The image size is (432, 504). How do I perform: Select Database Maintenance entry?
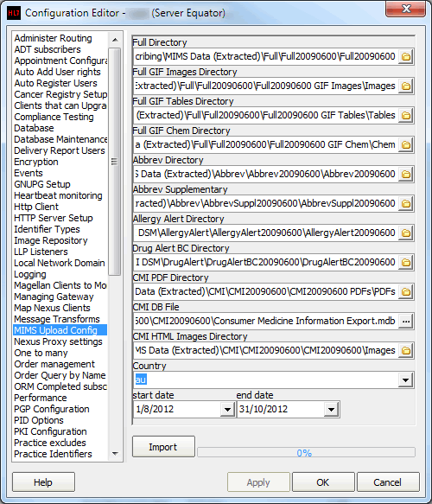pos(60,139)
